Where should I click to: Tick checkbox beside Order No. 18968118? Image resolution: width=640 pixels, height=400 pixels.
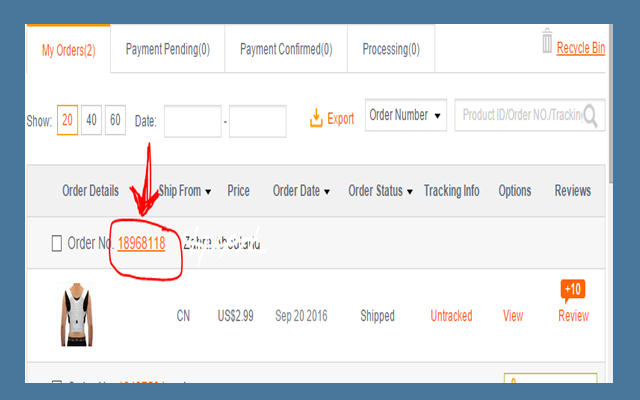57,243
